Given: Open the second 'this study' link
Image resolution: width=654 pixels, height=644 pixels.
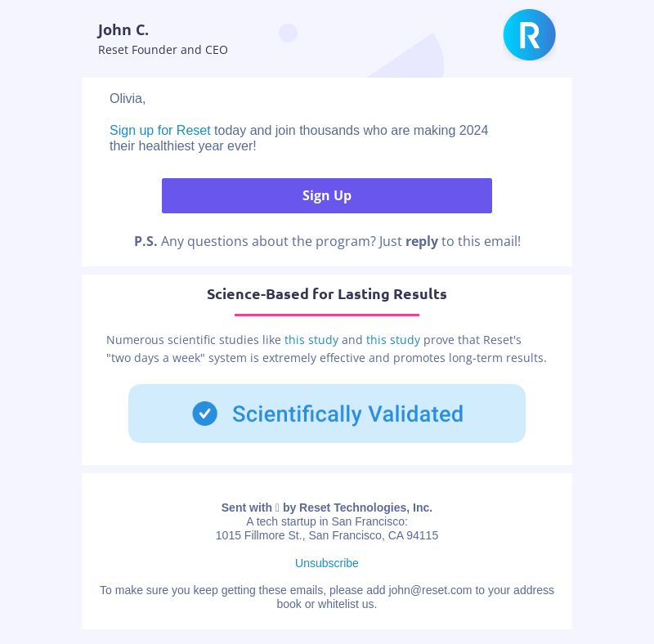Looking at the screenshot, I should (x=393, y=340).
